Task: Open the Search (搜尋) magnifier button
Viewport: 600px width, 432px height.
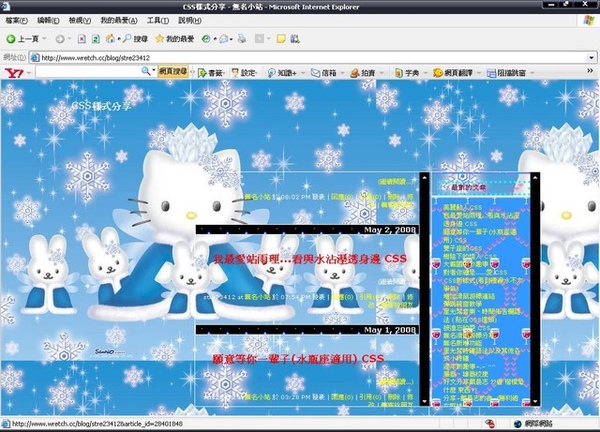Action: click(135, 39)
